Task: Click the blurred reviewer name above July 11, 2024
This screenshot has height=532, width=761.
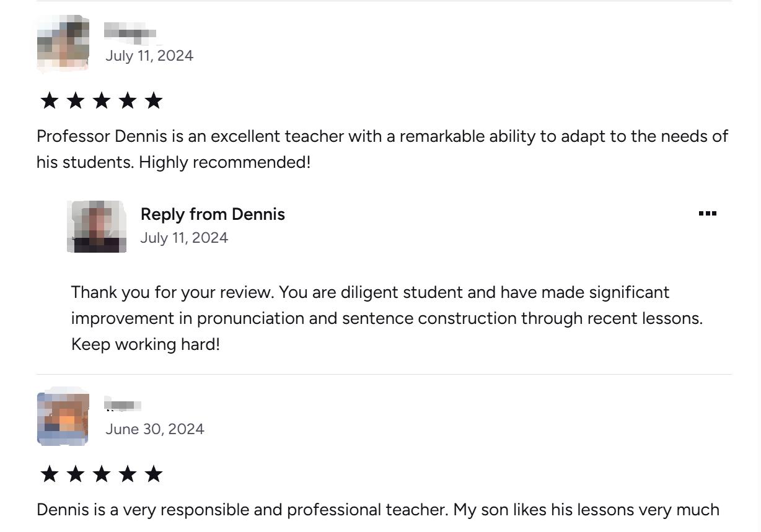Action: click(x=130, y=32)
